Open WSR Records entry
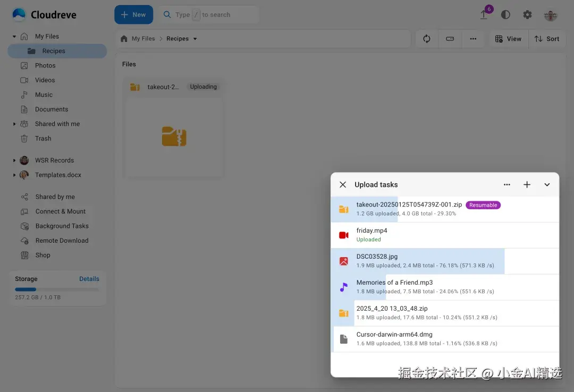The height and width of the screenshot is (392, 574). 54,160
